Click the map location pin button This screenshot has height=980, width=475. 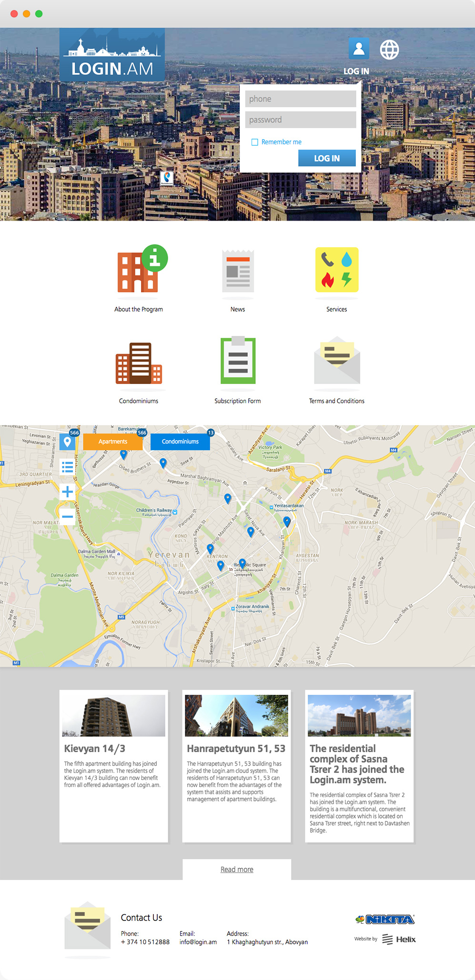click(68, 442)
